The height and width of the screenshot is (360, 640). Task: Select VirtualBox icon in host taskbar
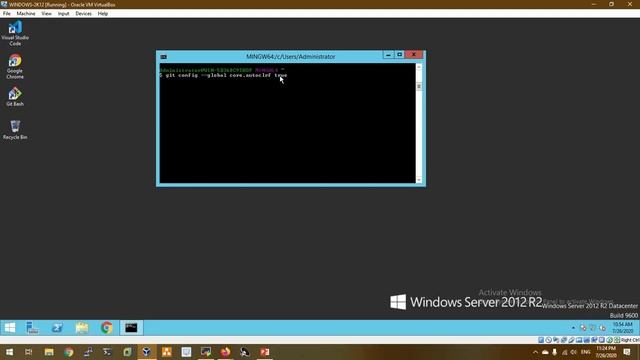point(147,352)
